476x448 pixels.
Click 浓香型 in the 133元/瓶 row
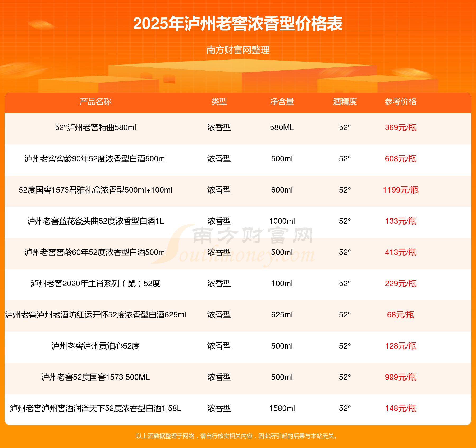click(219, 221)
